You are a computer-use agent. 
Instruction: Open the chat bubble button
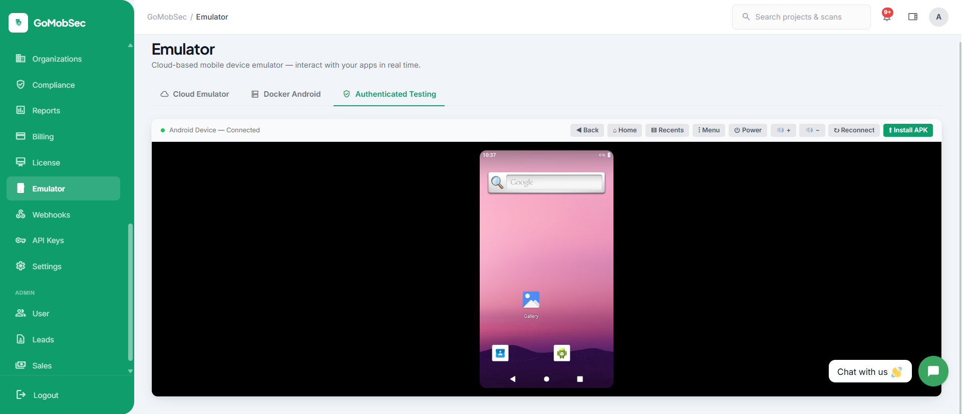coord(933,371)
